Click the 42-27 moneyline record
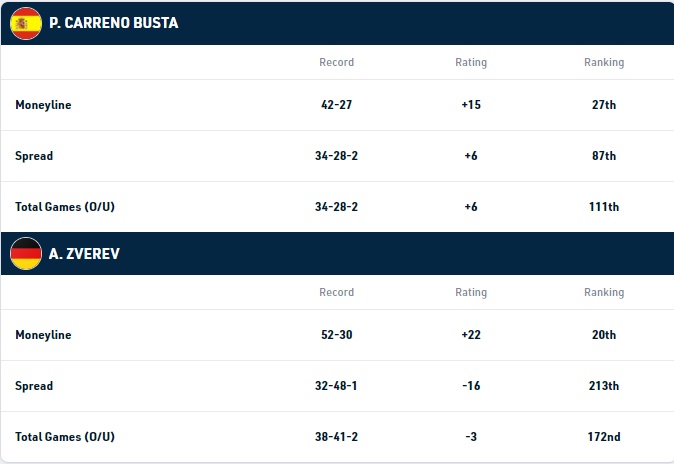The width and height of the screenshot is (674, 464). (337, 105)
